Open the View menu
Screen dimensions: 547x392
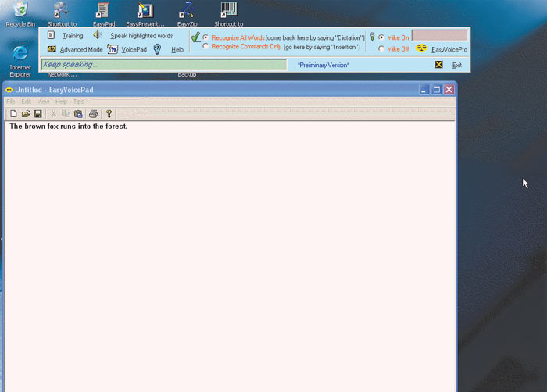click(x=43, y=102)
